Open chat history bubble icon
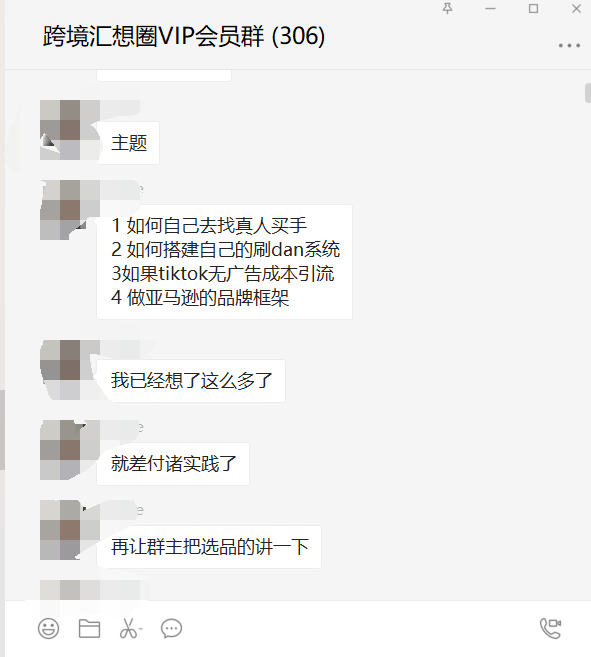Screen dimensions: 591x657 [171, 629]
